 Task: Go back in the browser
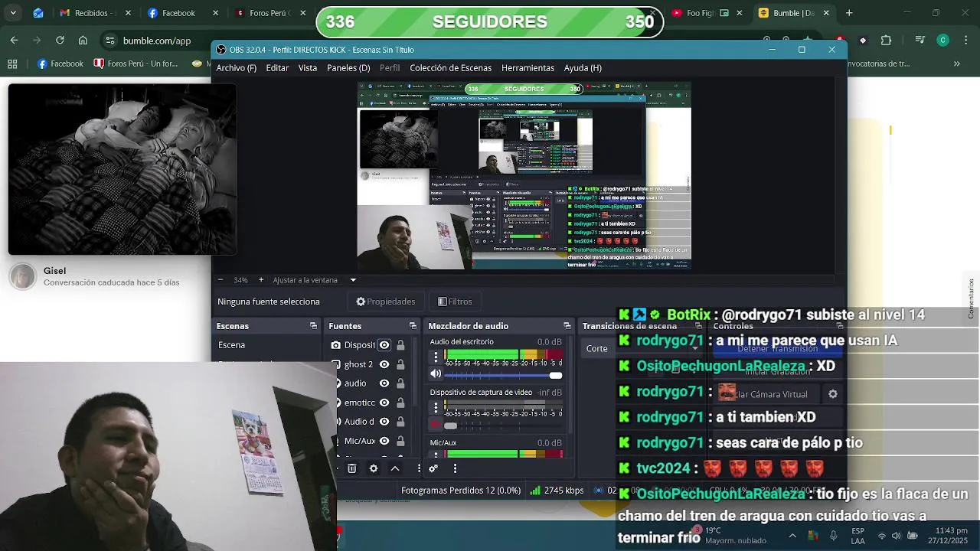pos(14,41)
